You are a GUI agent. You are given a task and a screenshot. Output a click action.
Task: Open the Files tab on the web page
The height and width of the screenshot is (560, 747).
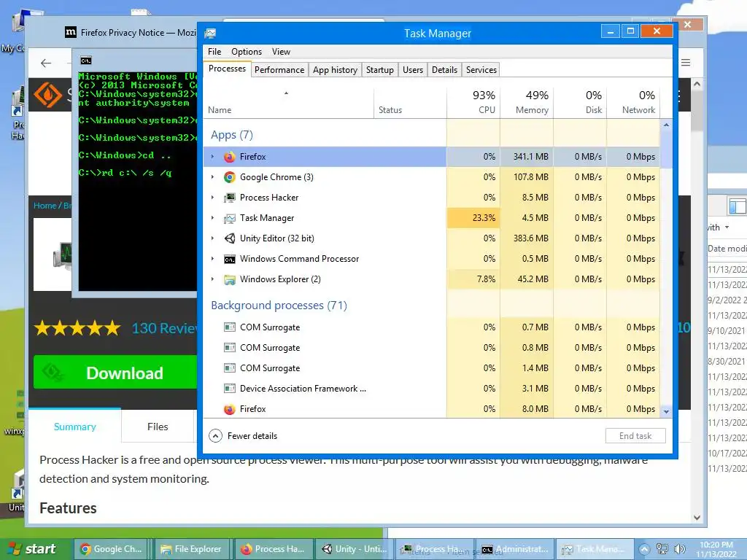[x=158, y=427]
